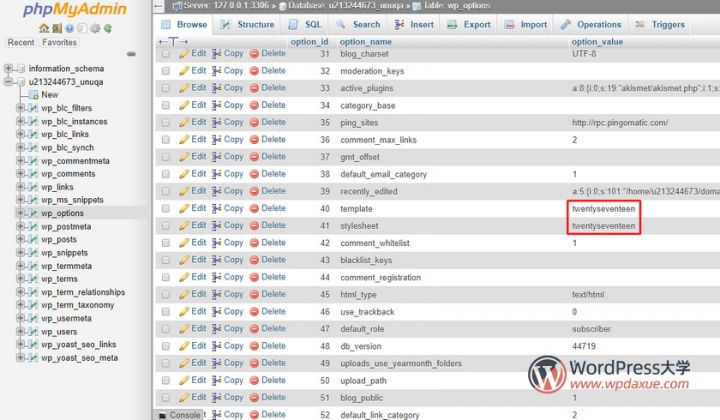Click Copy icon for blog_public row
The height and width of the screenshot is (420, 720).
[217, 398]
